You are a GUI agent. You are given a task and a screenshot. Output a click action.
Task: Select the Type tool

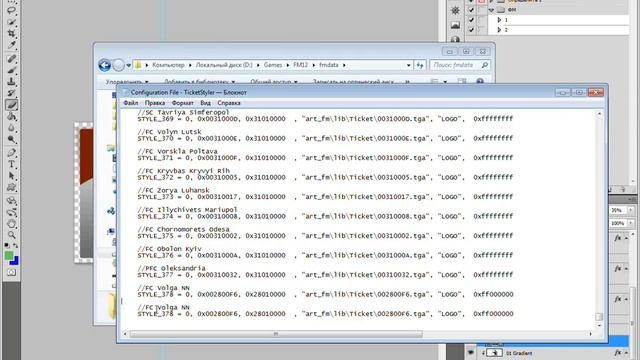[11, 164]
